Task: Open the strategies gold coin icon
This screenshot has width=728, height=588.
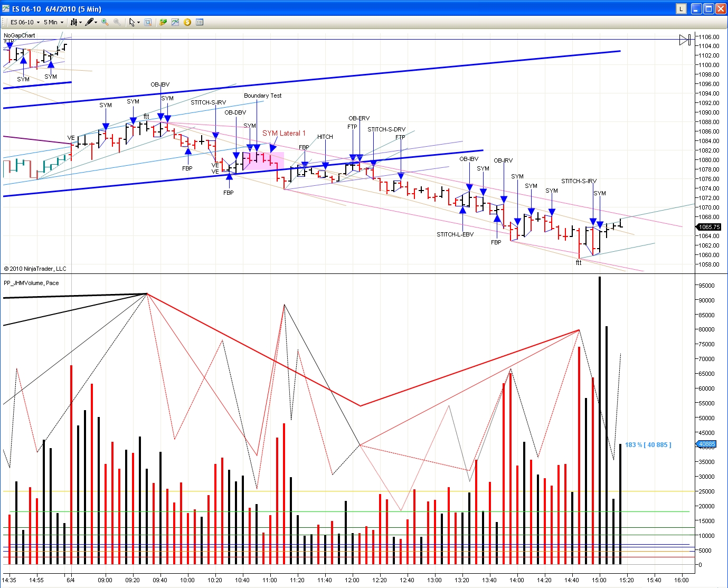Action: coord(187,22)
